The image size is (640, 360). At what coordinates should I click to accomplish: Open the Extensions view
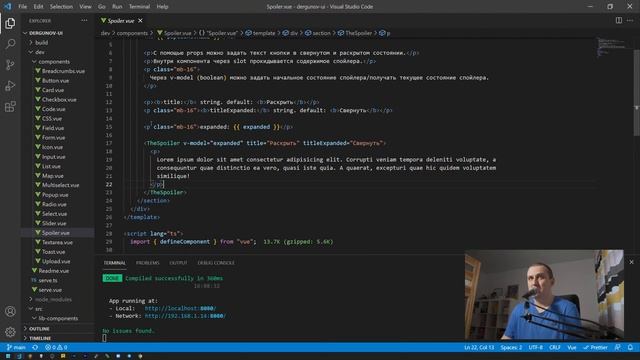10,107
